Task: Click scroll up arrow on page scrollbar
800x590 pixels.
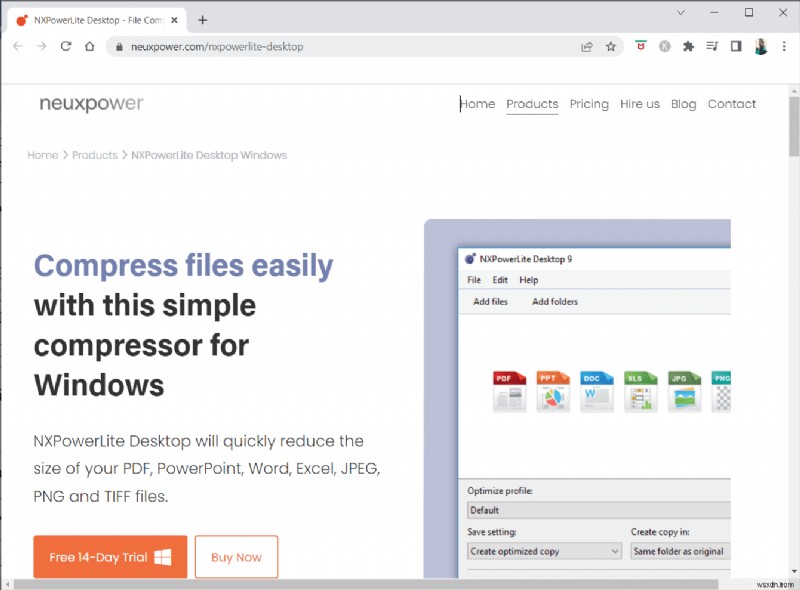Action: click(x=794, y=91)
